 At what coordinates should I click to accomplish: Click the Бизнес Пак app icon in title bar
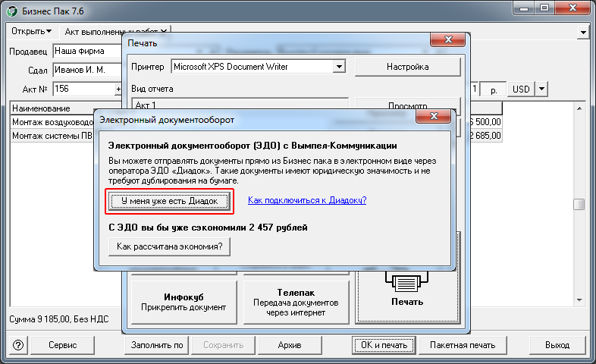[12, 11]
